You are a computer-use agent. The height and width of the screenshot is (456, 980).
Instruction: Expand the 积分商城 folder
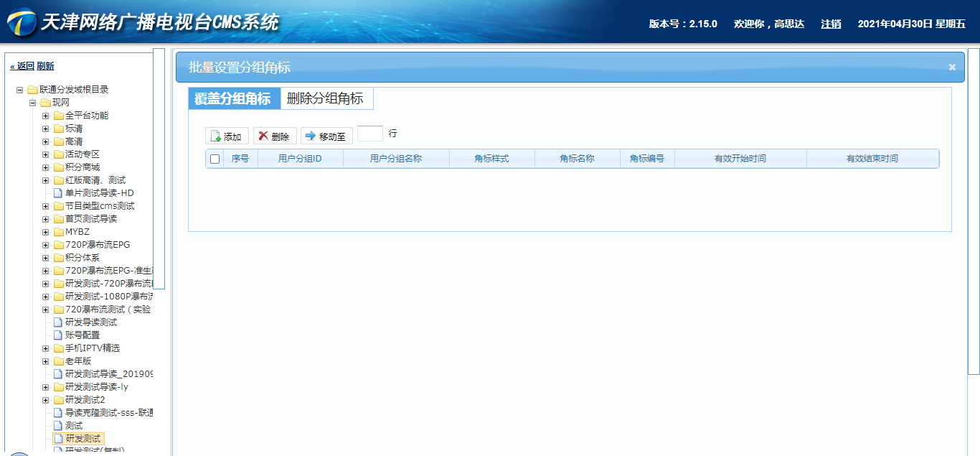46,167
